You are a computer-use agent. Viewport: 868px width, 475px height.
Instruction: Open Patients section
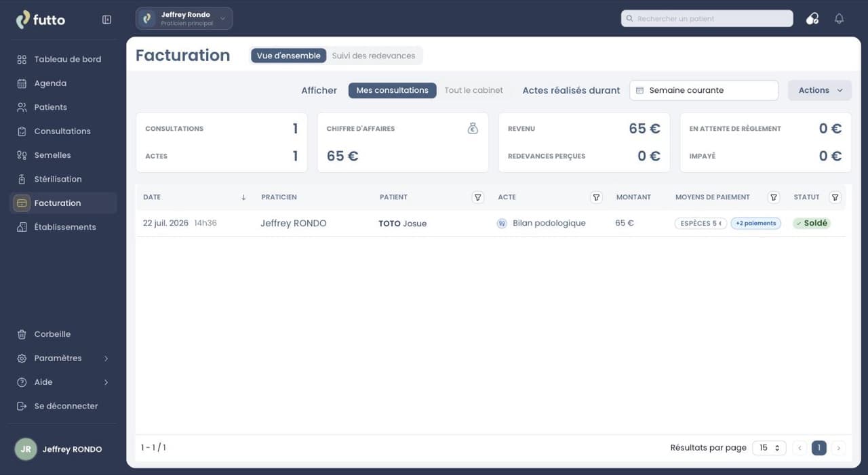[63, 107]
